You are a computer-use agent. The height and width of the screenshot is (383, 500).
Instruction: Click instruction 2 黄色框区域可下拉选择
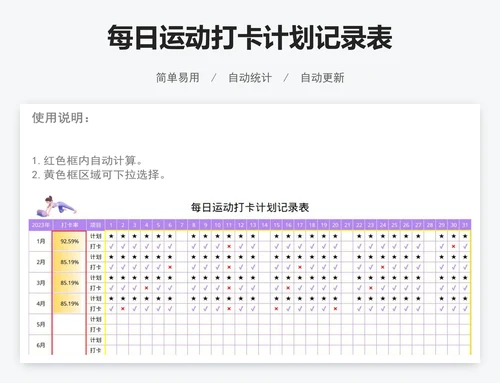click(x=98, y=175)
